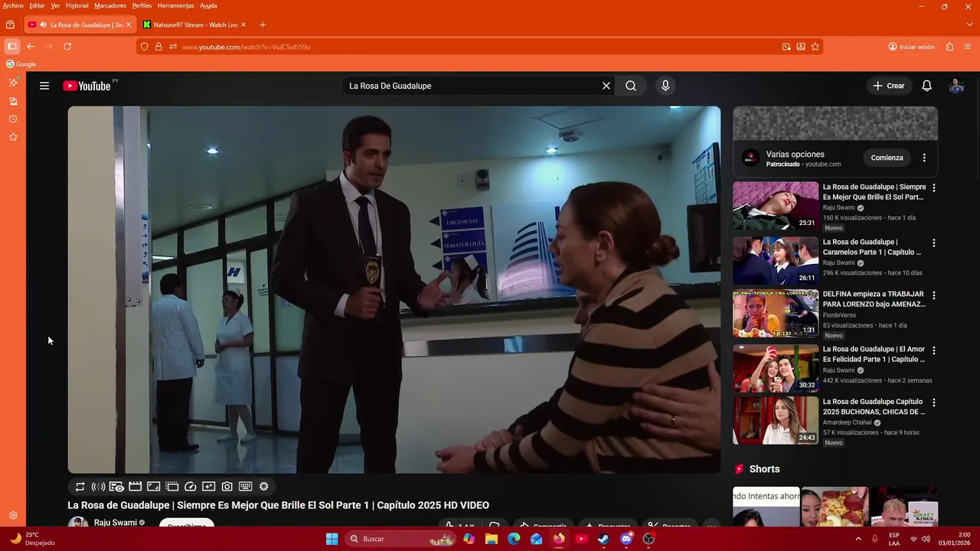Image resolution: width=980 pixels, height=551 pixels.
Task: Click the YouTube search magnifier button
Action: (x=631, y=86)
